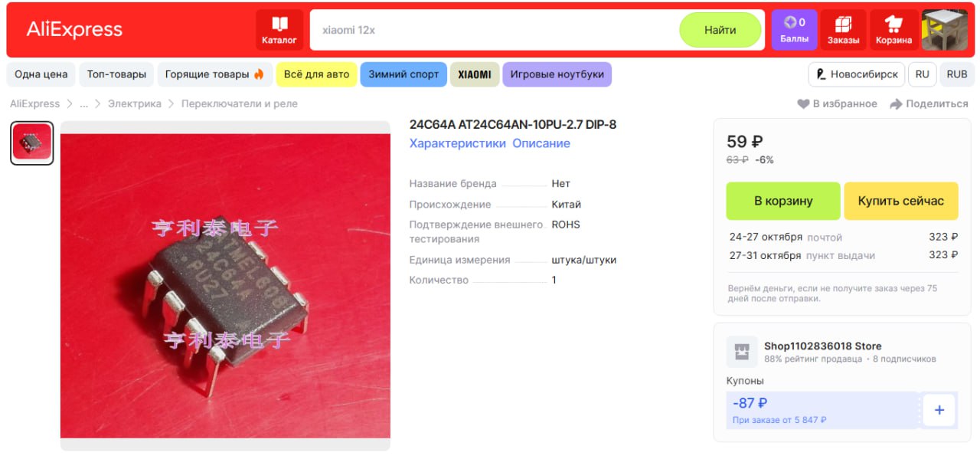
Task: Switch to the Характеристики section
Action: 458,143
